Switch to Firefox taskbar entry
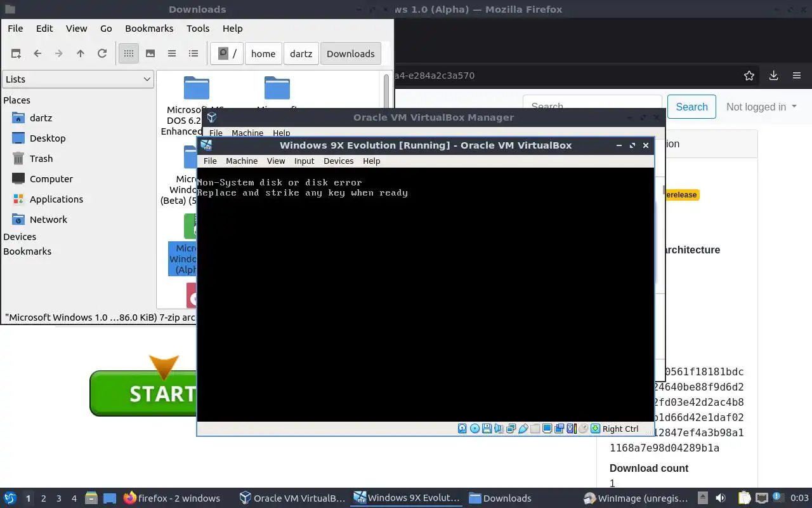 pos(172,498)
